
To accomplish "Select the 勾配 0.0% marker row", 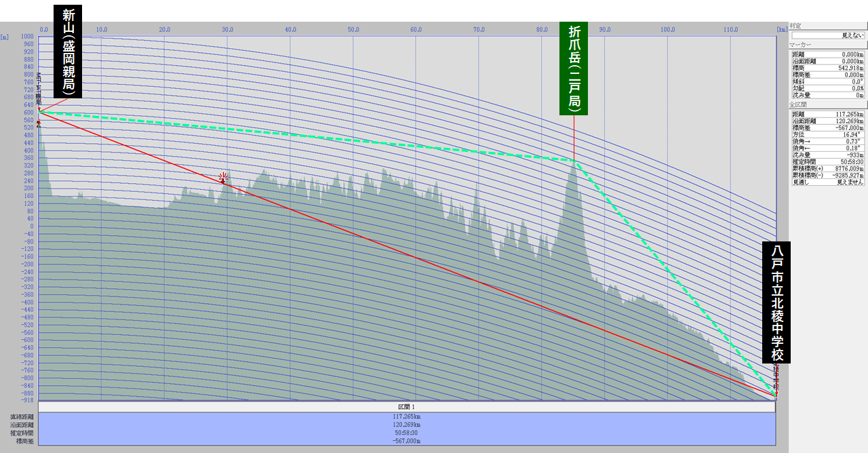I will pos(828,88).
